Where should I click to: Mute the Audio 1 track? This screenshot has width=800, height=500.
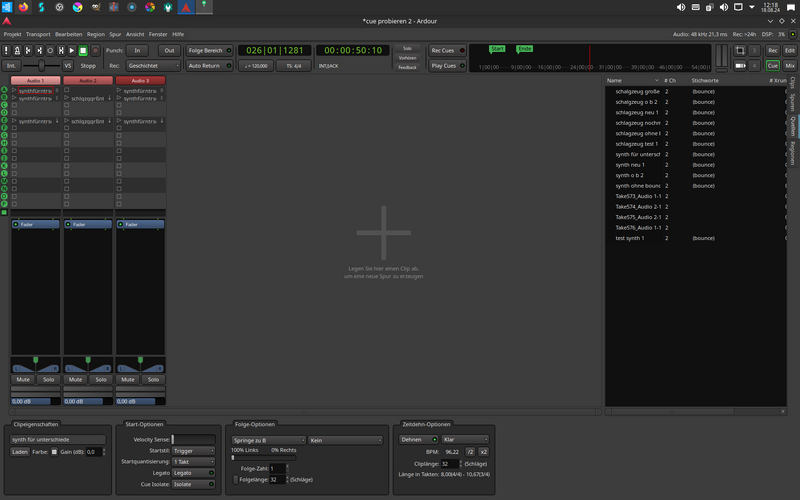(x=23, y=380)
